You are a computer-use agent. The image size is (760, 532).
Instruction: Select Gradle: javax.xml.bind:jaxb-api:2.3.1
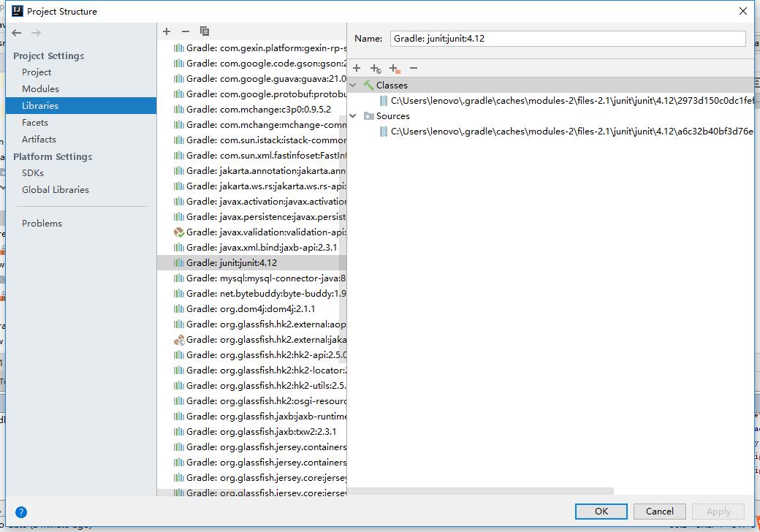pyautogui.click(x=255, y=248)
